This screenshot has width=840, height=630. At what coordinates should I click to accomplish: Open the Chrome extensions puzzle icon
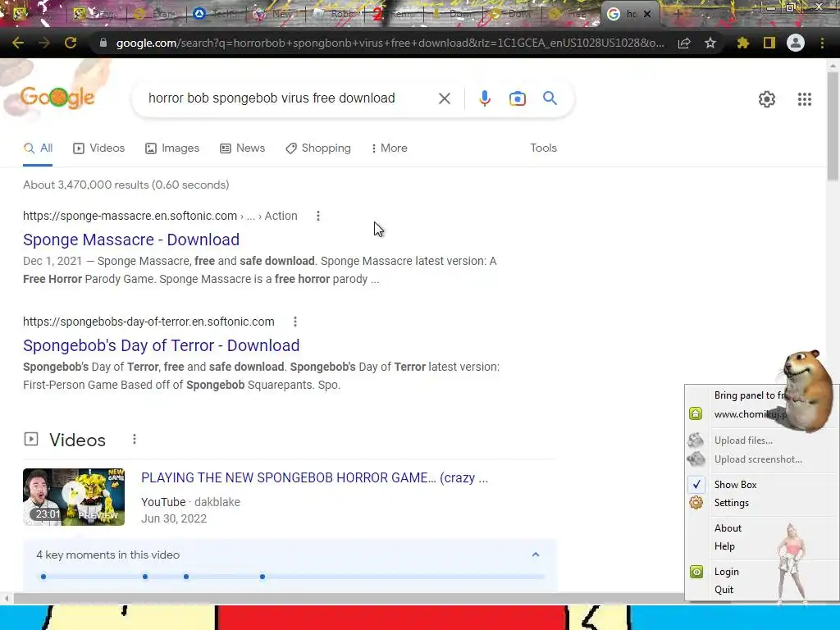[x=742, y=43]
